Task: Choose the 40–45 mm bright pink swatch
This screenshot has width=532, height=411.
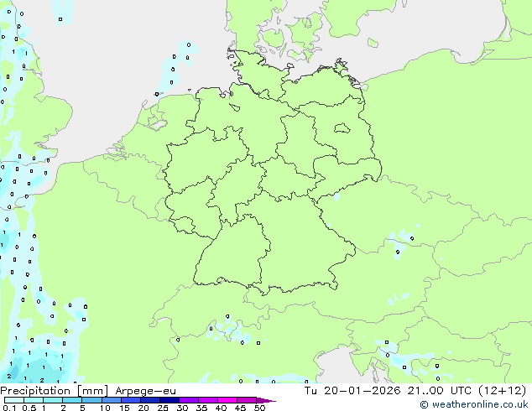Action: coord(227,400)
